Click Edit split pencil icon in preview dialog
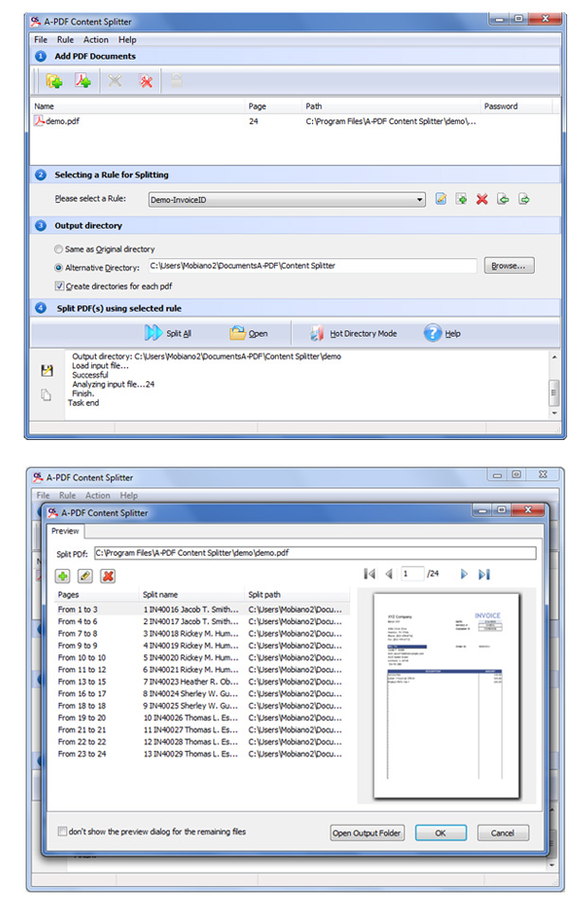The image size is (588, 901). [x=85, y=576]
